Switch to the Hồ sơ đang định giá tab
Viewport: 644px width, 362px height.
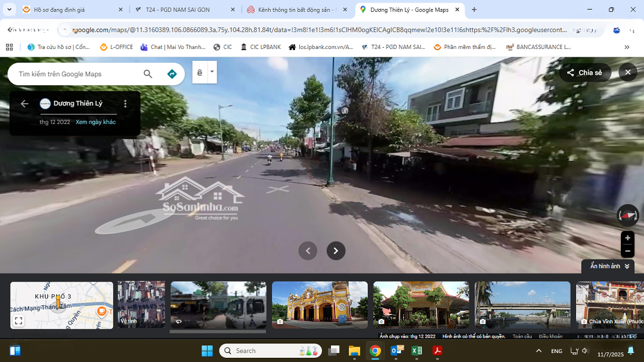pos(67,10)
